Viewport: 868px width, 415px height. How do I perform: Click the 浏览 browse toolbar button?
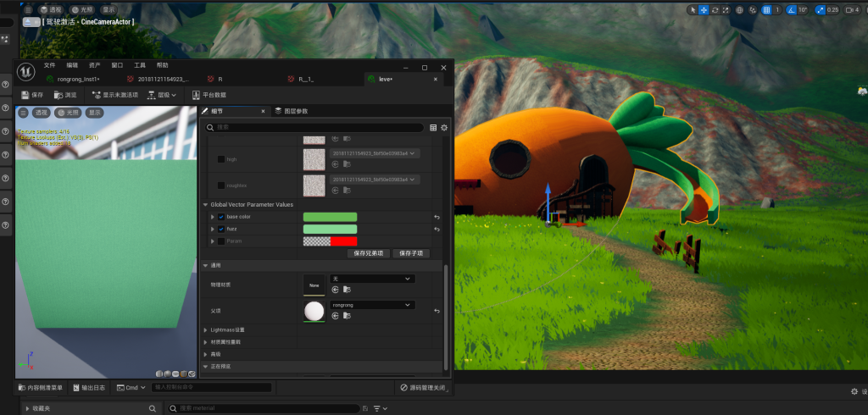(x=65, y=95)
